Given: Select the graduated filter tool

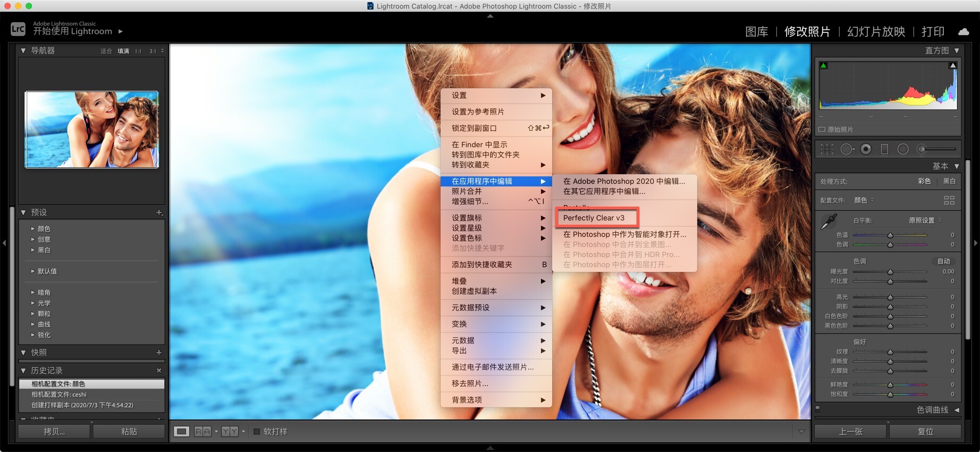Looking at the screenshot, I should coord(884,149).
